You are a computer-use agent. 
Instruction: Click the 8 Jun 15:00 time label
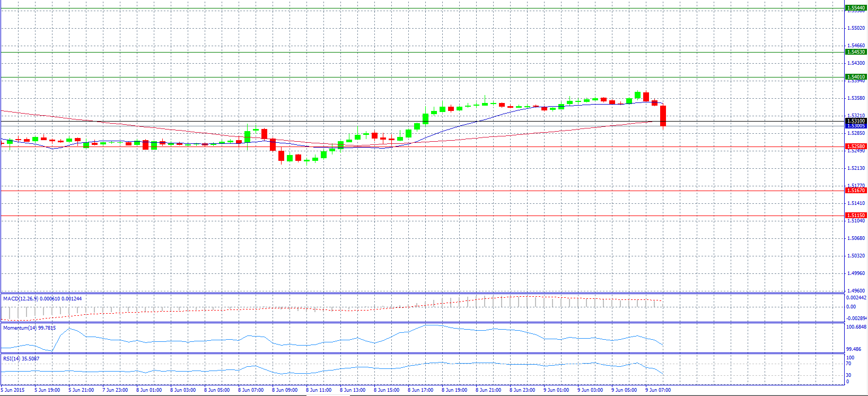(387, 390)
